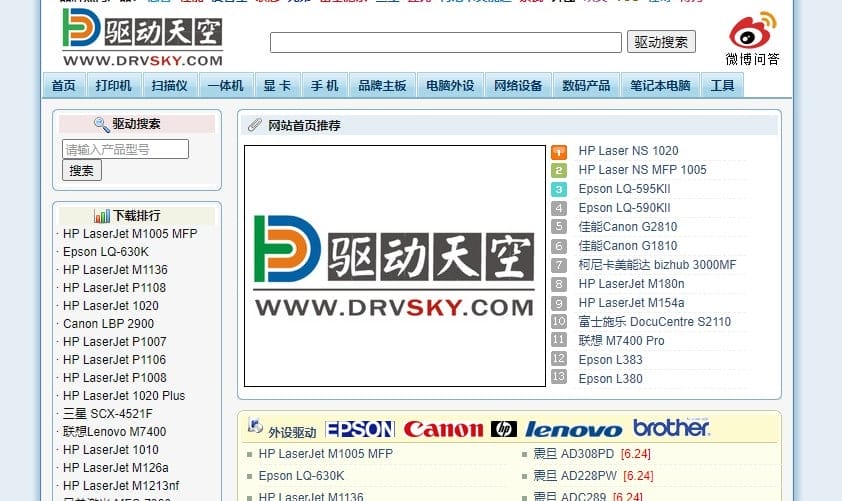Open HP LaserJet M1136 in 下载排行
This screenshot has height=501, width=842.
pos(115,270)
